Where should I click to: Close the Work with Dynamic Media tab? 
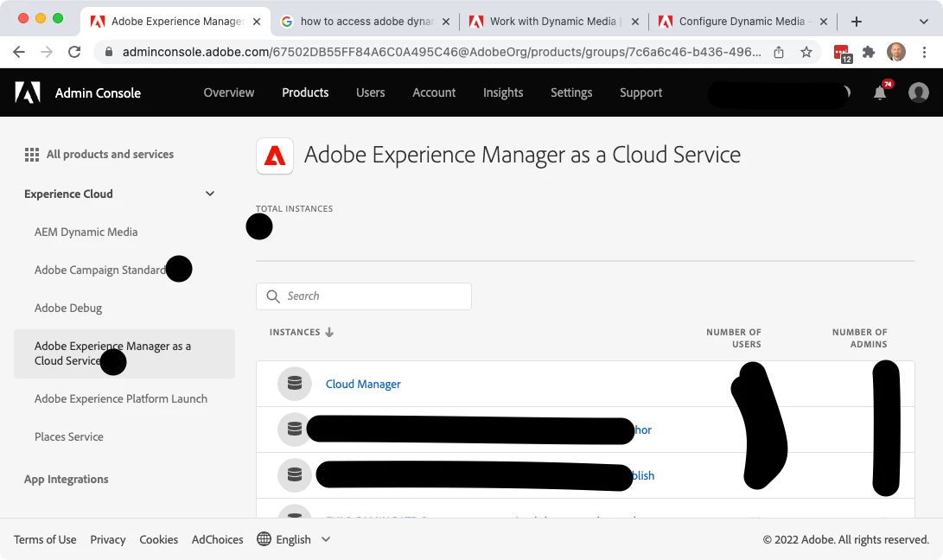coord(635,22)
